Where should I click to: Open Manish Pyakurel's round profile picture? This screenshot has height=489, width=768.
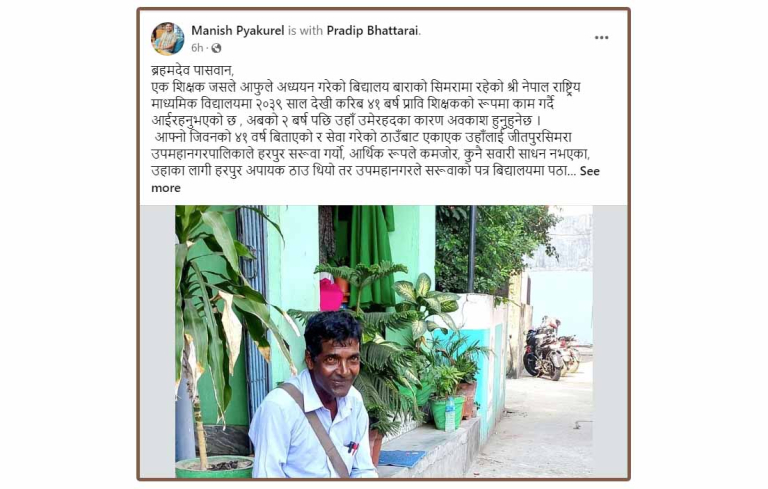[168, 39]
